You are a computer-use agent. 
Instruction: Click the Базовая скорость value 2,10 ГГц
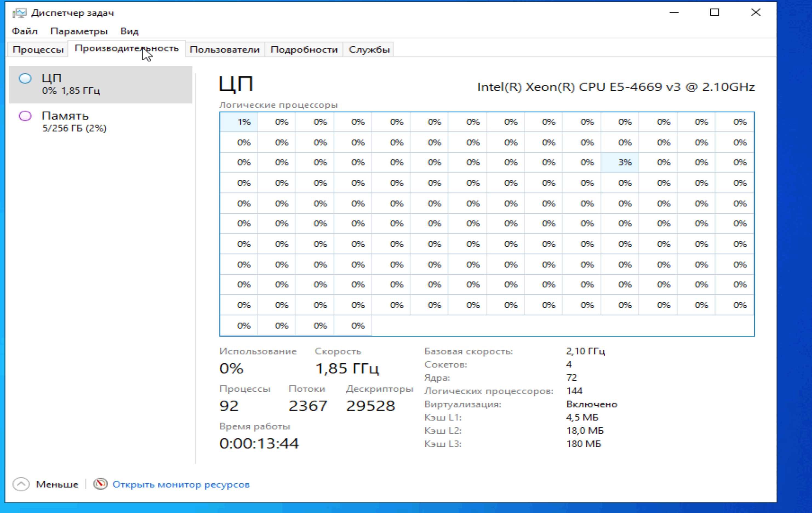pos(585,351)
